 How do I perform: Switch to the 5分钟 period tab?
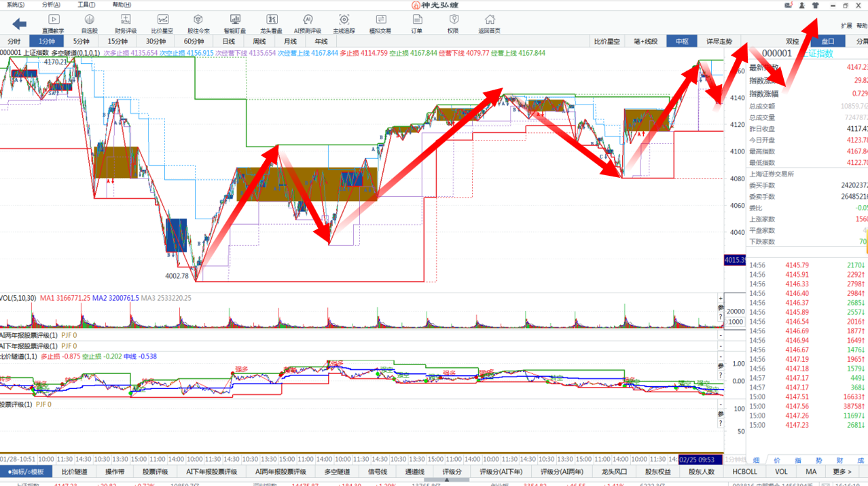point(82,41)
